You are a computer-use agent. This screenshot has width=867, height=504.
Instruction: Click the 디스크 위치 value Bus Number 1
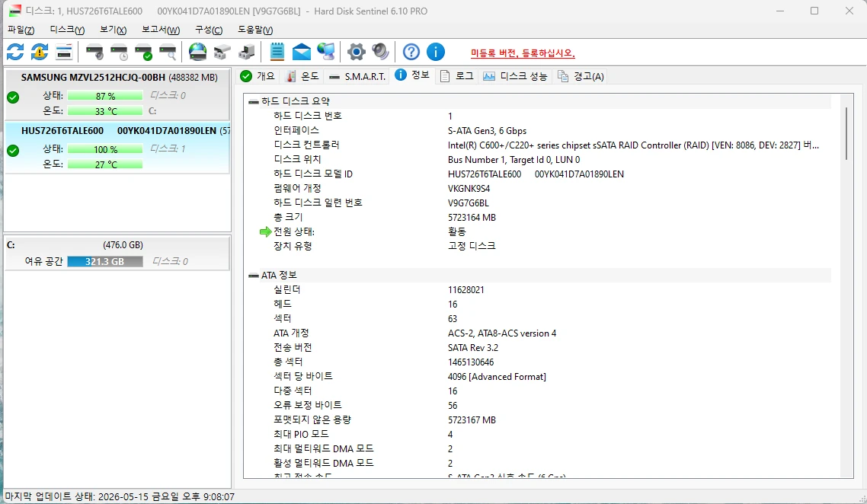click(513, 160)
